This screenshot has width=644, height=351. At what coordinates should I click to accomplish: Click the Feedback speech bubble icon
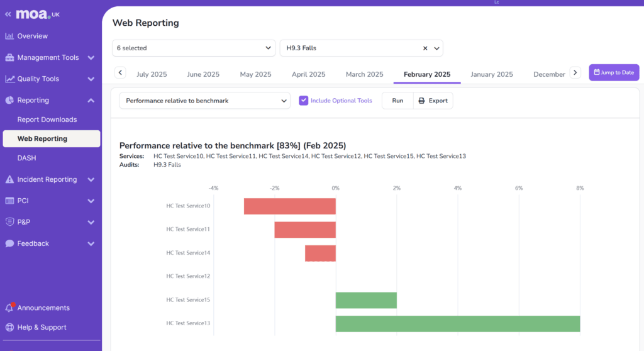9,243
